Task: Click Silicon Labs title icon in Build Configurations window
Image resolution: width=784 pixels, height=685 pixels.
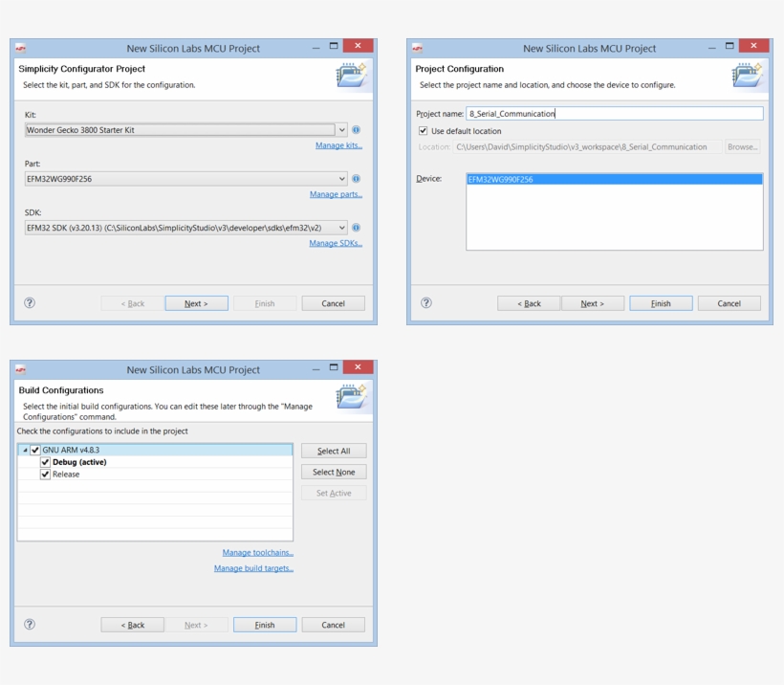Action: click(x=20, y=370)
